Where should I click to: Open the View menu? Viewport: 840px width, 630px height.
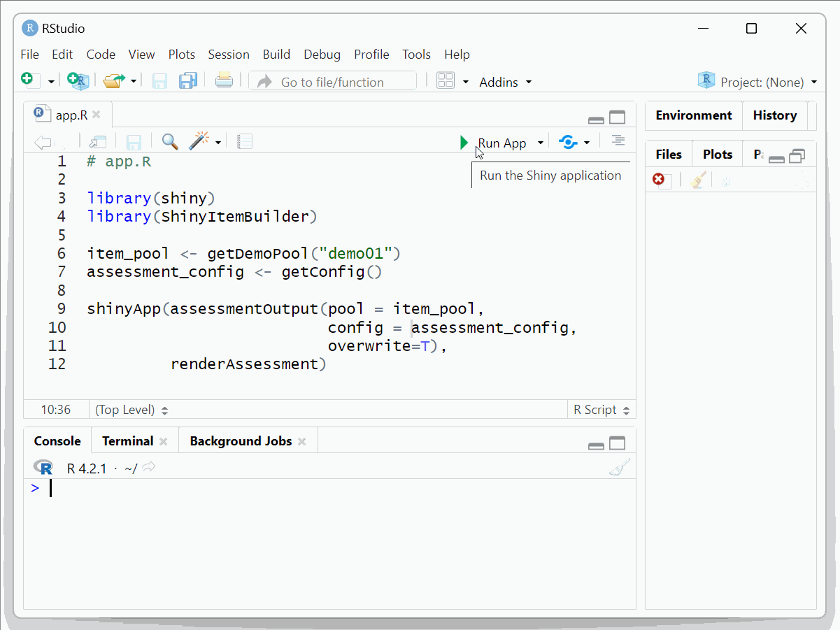coord(142,55)
